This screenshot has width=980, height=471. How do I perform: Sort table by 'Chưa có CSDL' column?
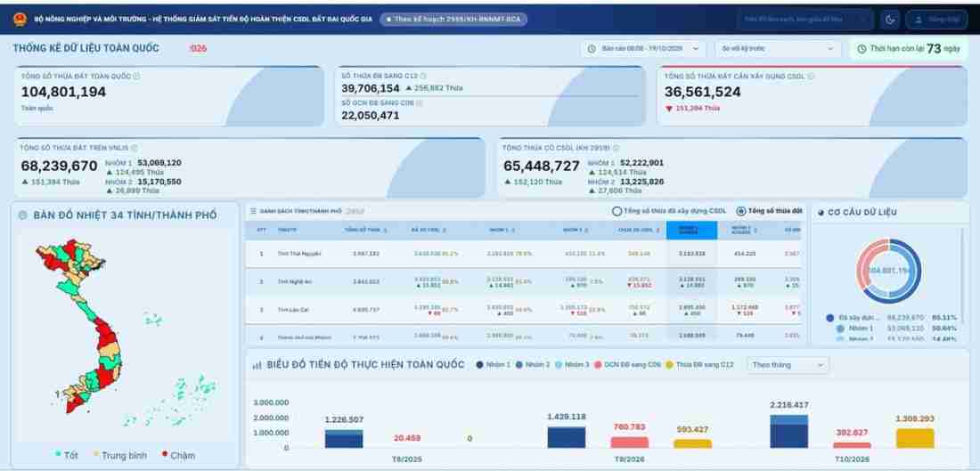(638, 231)
